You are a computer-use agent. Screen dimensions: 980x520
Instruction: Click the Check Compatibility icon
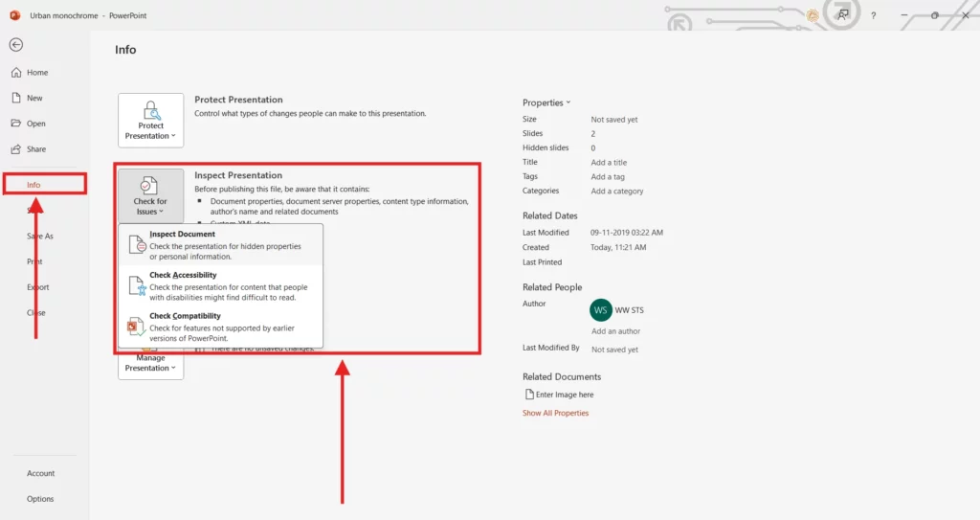pos(137,327)
